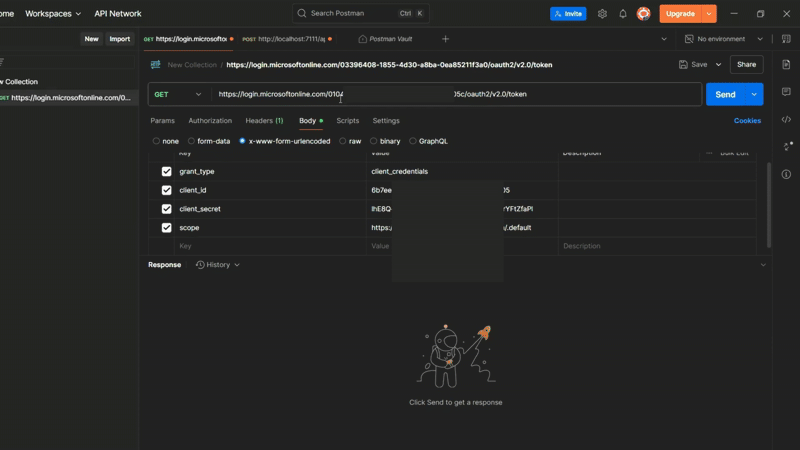Click the empty Description field in new row
Image resolution: width=800 pixels, height=450 pixels.
click(657, 246)
